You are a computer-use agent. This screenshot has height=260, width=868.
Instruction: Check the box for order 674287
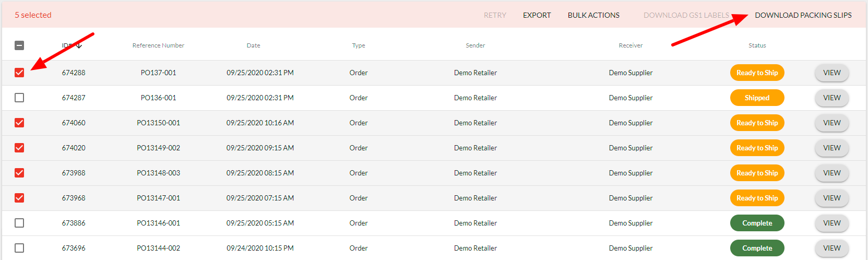pyautogui.click(x=19, y=98)
